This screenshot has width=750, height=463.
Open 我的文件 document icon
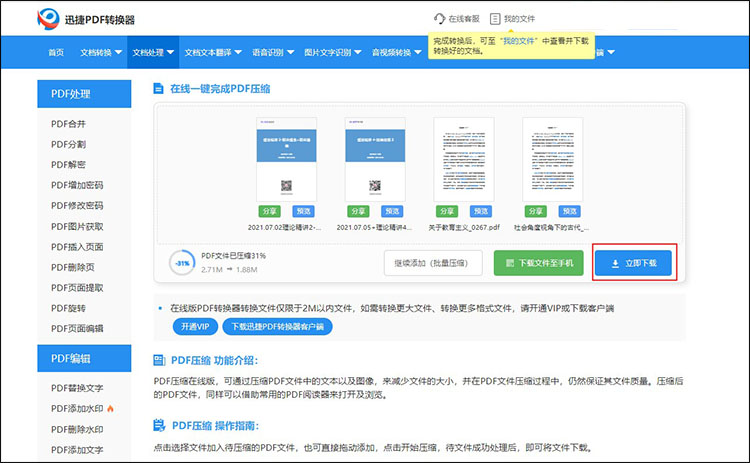(495, 19)
